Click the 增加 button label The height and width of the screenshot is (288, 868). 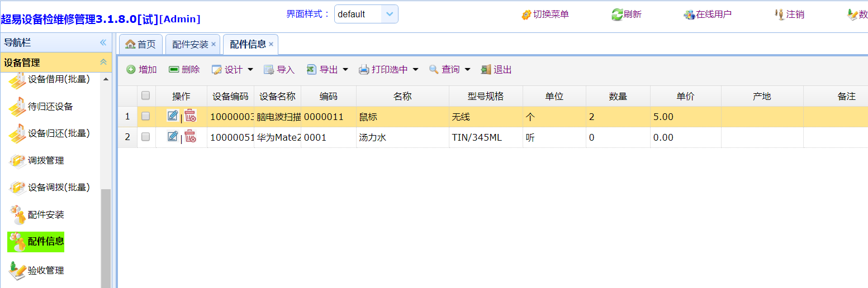pyautogui.click(x=148, y=70)
